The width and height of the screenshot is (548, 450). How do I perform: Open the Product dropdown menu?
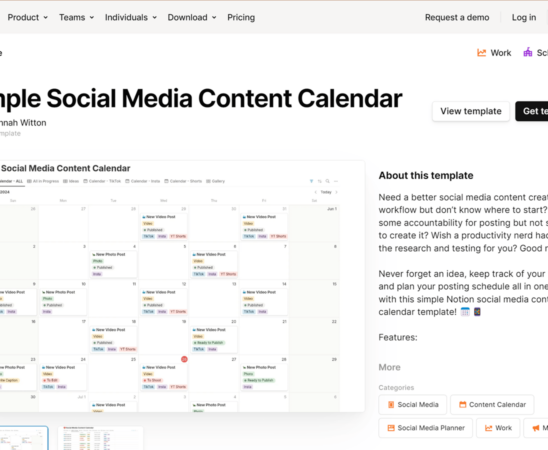tap(28, 17)
